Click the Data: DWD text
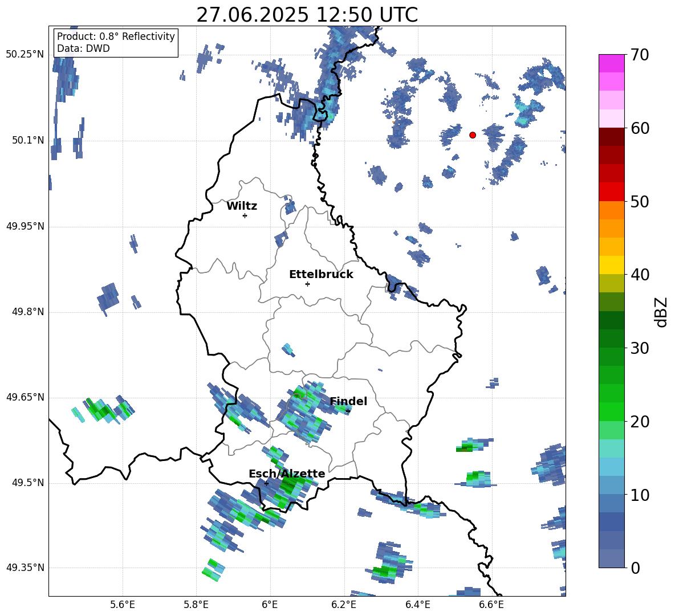The height and width of the screenshot is (616, 675). coord(83,48)
